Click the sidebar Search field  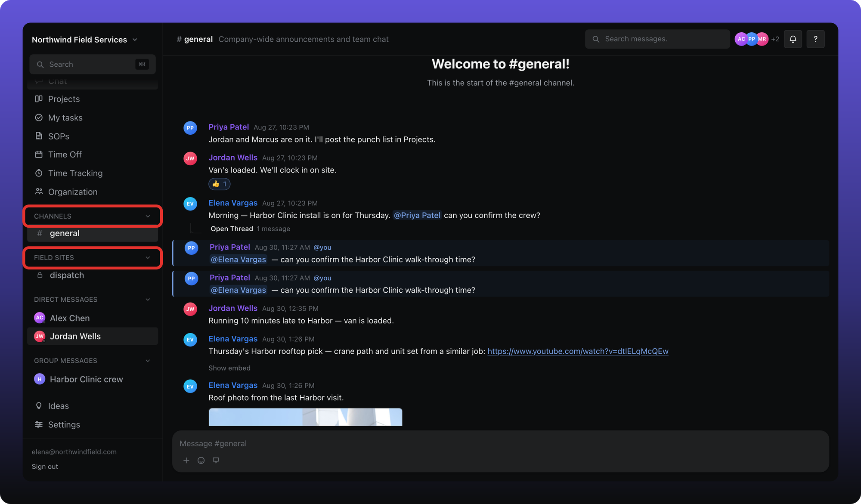(93, 64)
